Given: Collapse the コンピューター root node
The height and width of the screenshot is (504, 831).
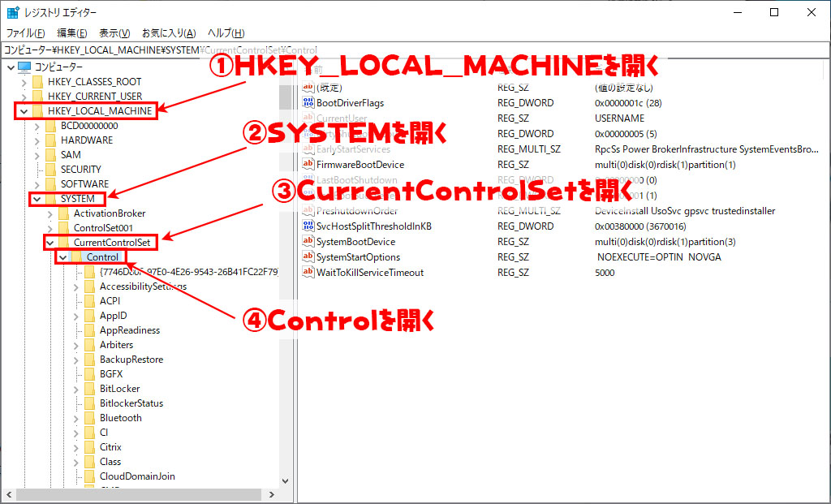Looking at the screenshot, I should click(11, 67).
